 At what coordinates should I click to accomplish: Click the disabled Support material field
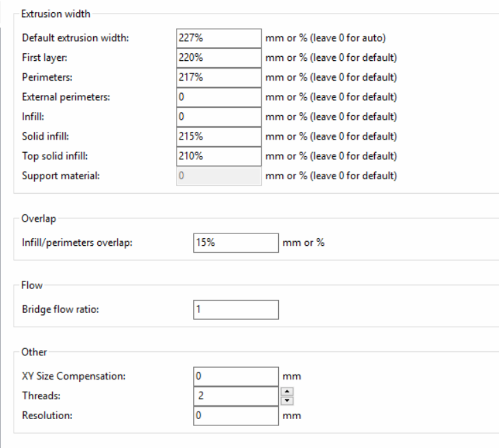(218, 176)
